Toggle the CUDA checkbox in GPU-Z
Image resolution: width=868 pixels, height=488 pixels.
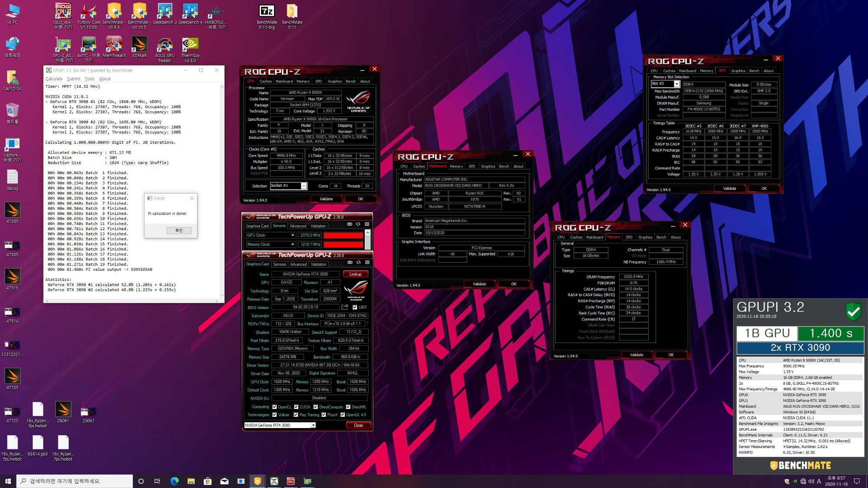click(296, 407)
